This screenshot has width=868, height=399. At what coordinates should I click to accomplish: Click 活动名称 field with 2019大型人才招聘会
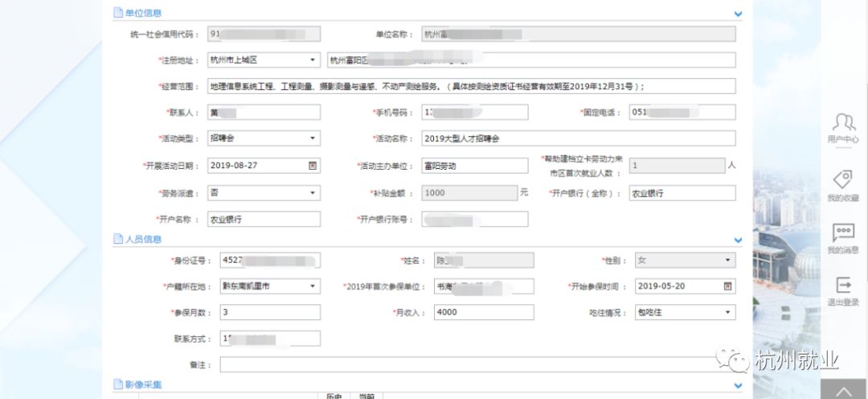579,138
